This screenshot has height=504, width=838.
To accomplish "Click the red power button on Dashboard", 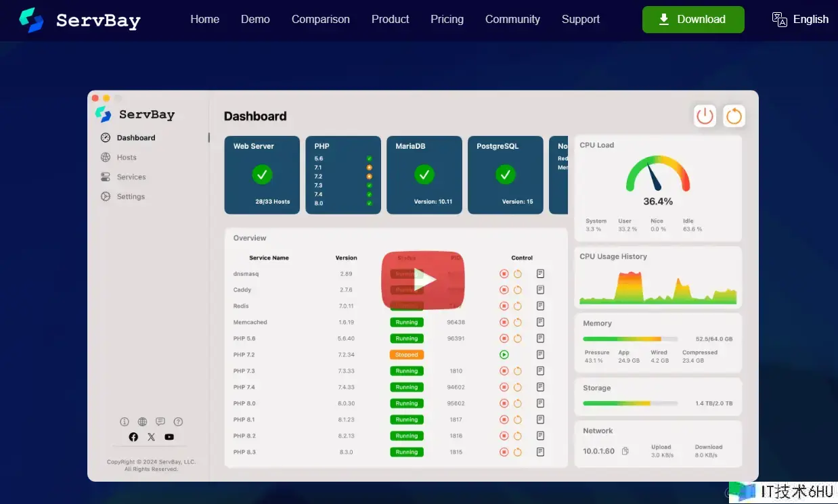I will 705,116.
